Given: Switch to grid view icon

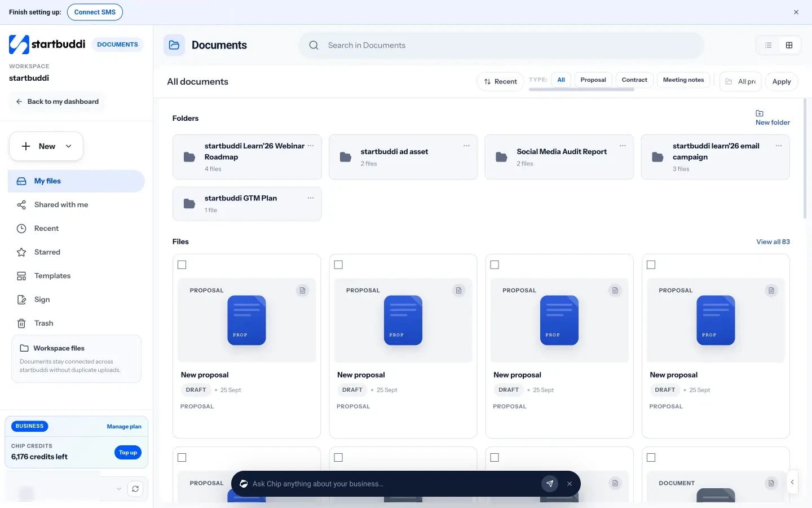Looking at the screenshot, I should tap(789, 45).
